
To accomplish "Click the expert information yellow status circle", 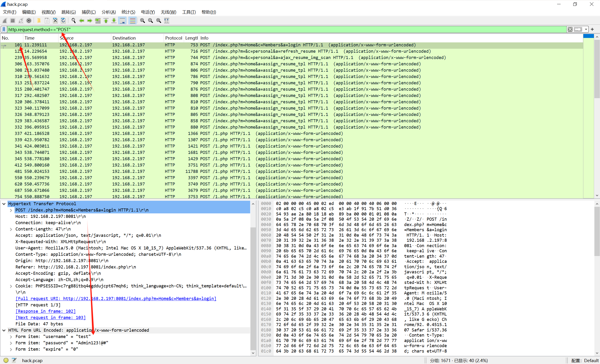I will [6, 360].
